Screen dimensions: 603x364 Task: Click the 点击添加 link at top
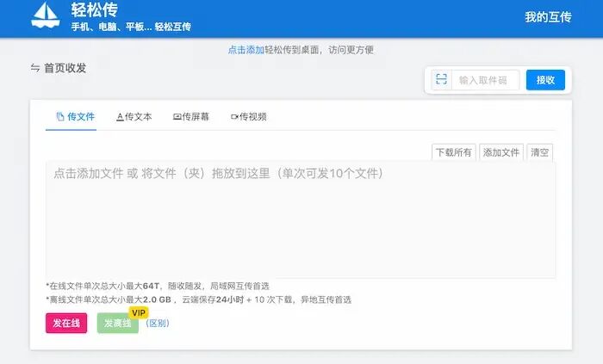point(246,50)
